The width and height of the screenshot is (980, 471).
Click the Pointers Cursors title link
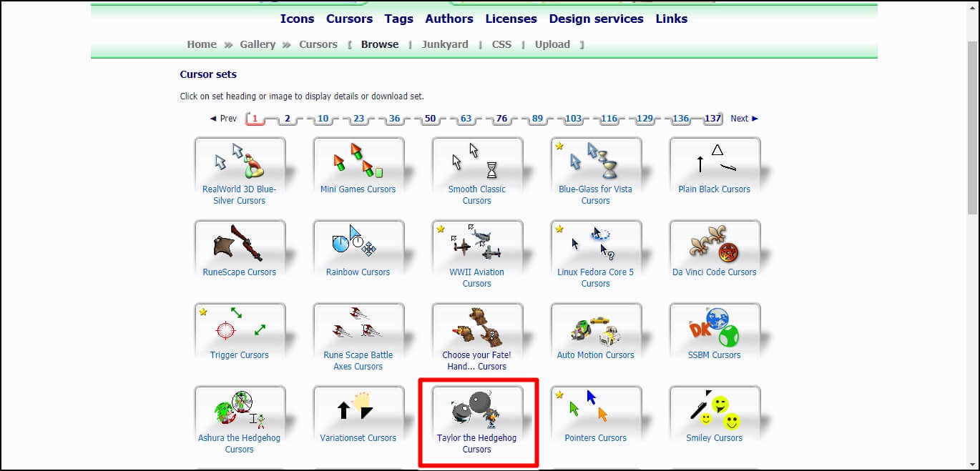coord(596,438)
